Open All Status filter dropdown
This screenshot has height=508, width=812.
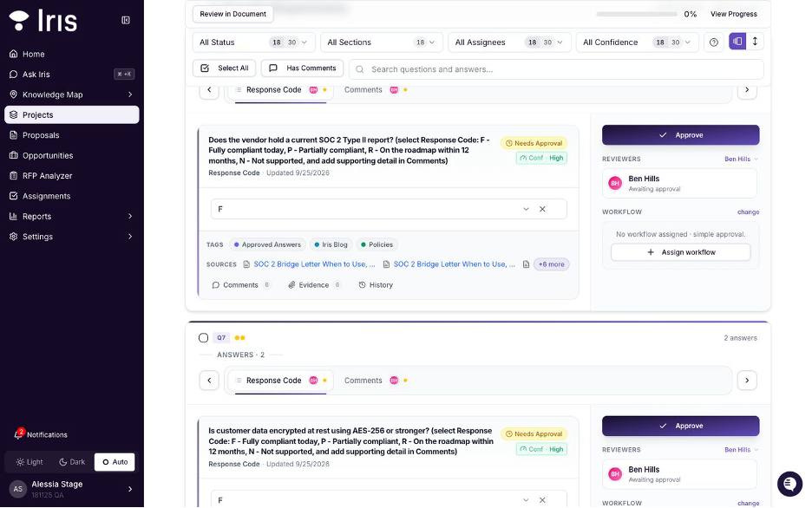(253, 42)
